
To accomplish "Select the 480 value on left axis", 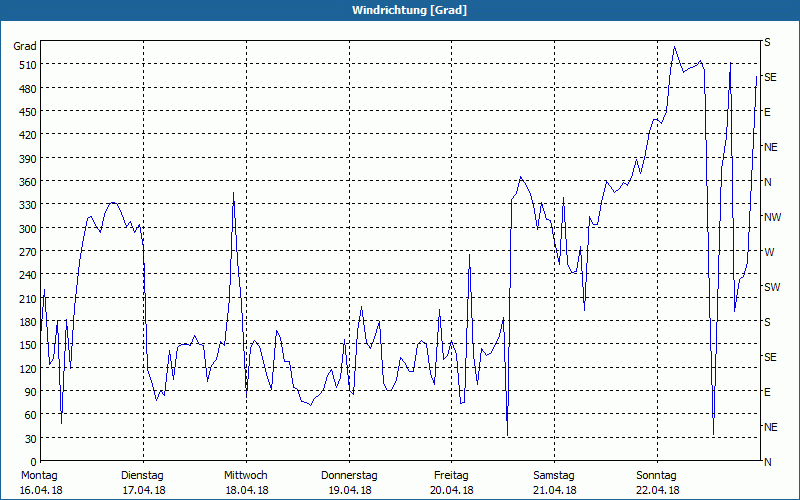I will (28, 89).
